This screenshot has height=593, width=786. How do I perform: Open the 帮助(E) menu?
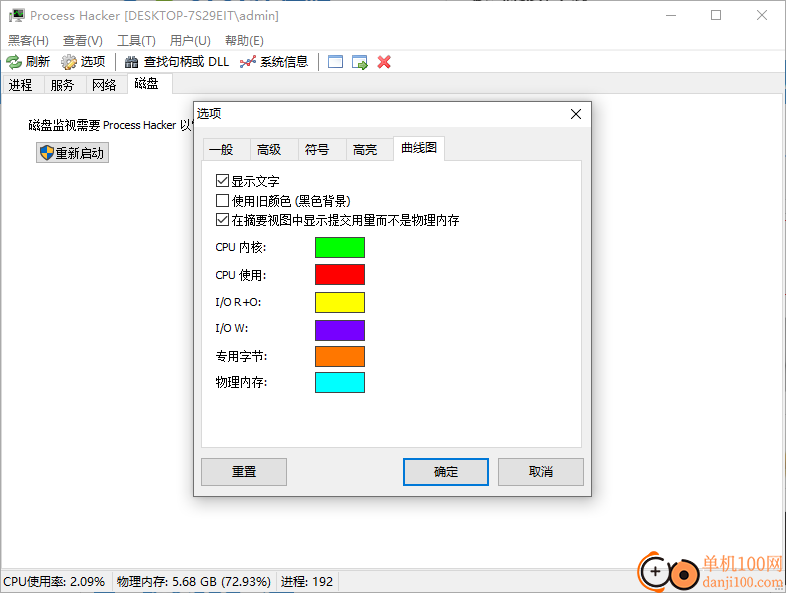[244, 41]
